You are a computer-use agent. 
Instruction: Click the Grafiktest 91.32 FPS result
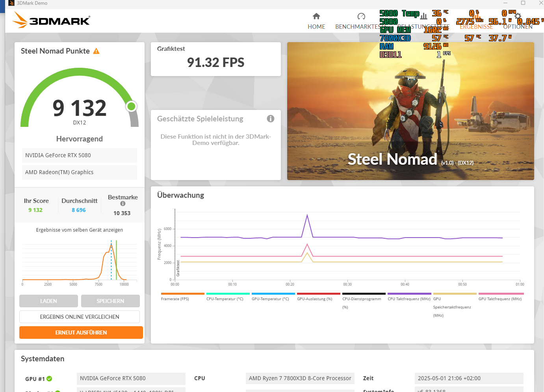[216, 62]
